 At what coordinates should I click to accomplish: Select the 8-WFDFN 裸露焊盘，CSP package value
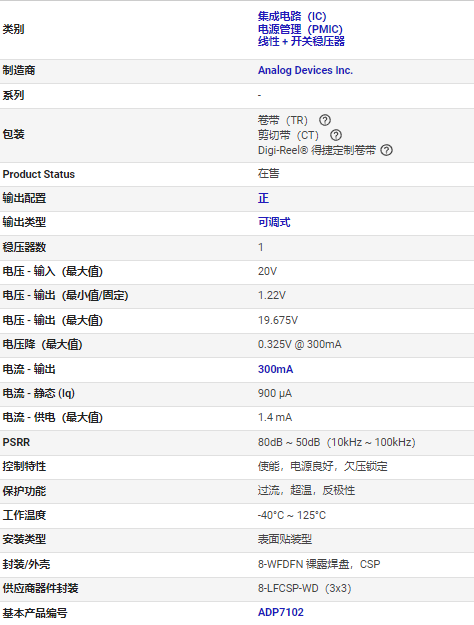tap(319, 564)
